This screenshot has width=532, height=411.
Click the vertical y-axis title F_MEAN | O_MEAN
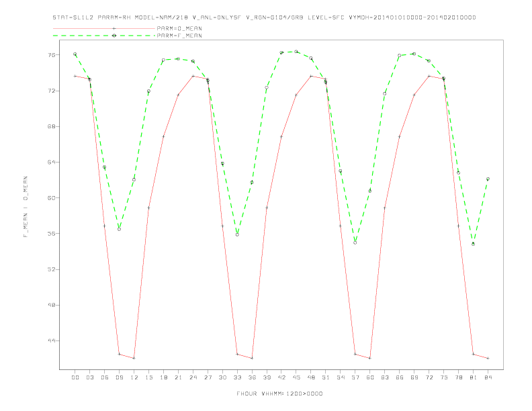tap(26, 207)
